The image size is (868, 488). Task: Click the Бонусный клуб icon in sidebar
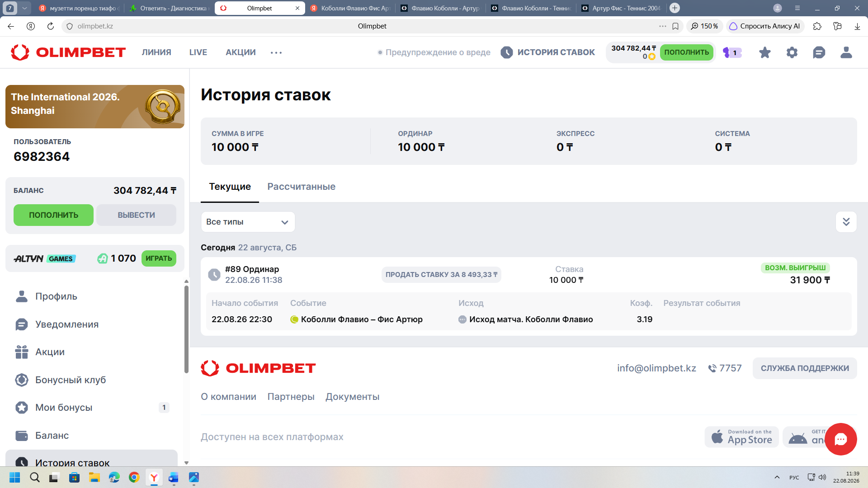[22, 380]
